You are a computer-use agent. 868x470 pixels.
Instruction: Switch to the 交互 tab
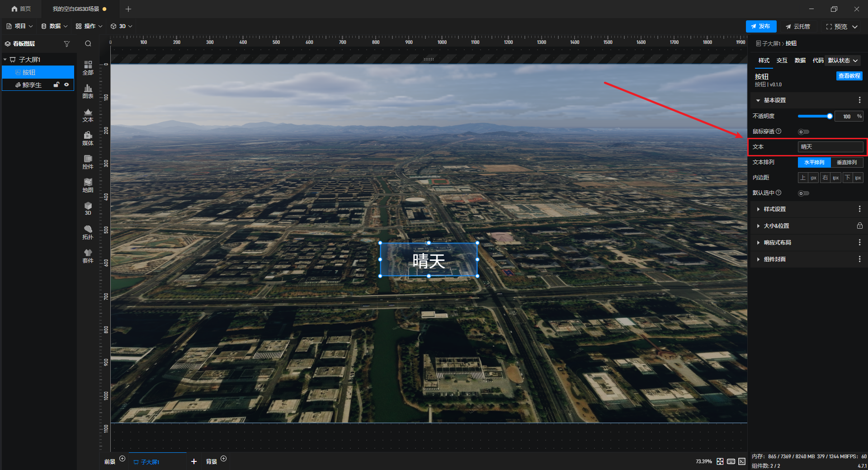[x=782, y=61]
